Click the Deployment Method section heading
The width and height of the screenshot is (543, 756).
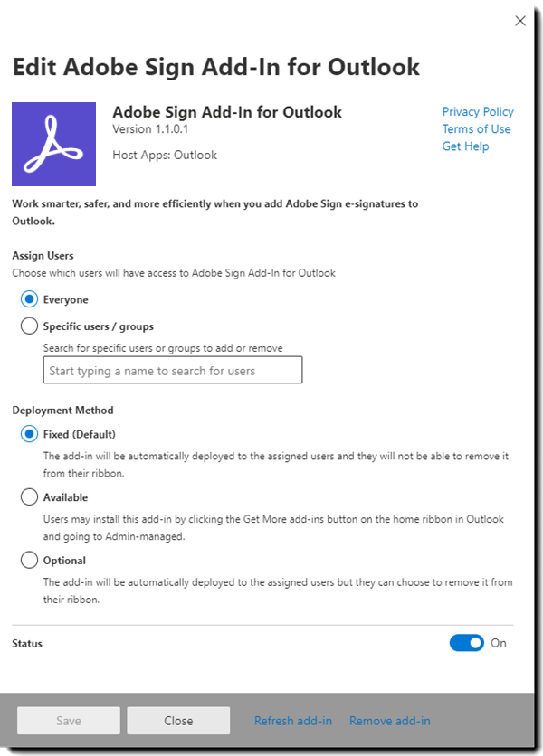(x=62, y=410)
